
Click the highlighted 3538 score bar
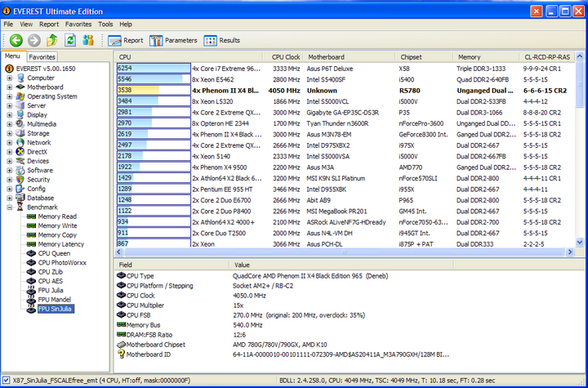154,91
